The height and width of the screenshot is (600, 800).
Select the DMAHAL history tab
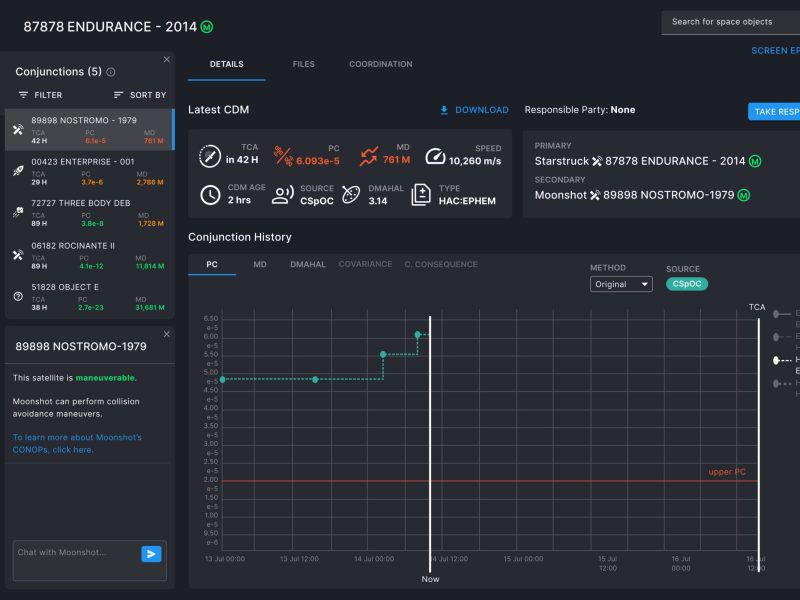tap(307, 265)
